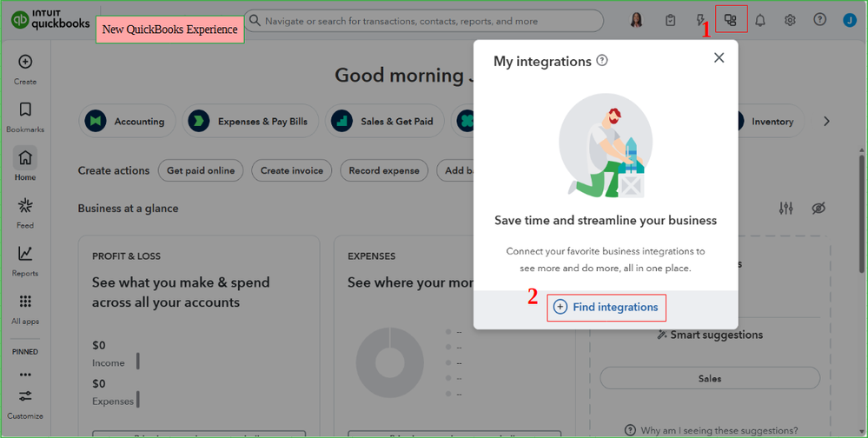Screen dimensions: 868x438
Task: Open the My integrations header icon
Action: point(731,21)
